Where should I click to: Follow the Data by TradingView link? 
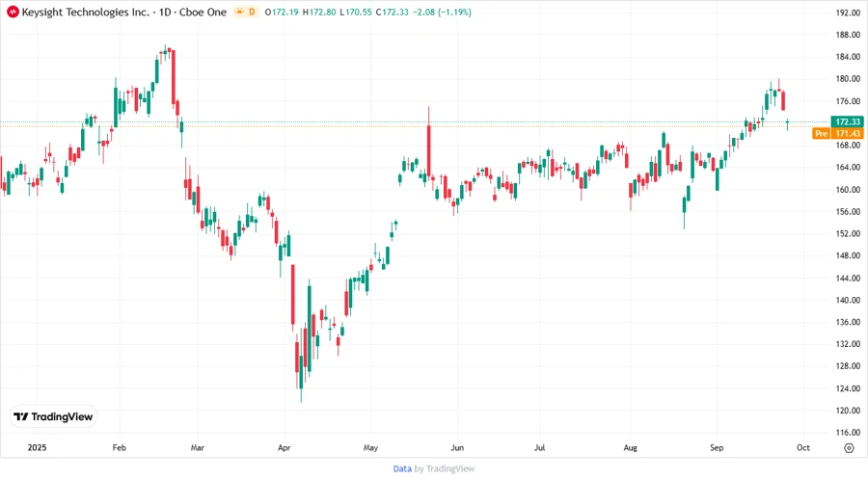pos(433,469)
